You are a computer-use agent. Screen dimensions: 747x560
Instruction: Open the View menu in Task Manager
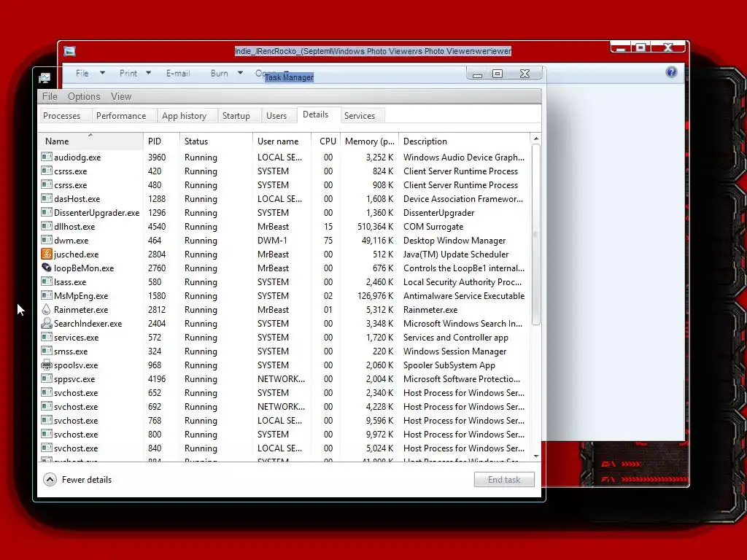pyautogui.click(x=121, y=96)
